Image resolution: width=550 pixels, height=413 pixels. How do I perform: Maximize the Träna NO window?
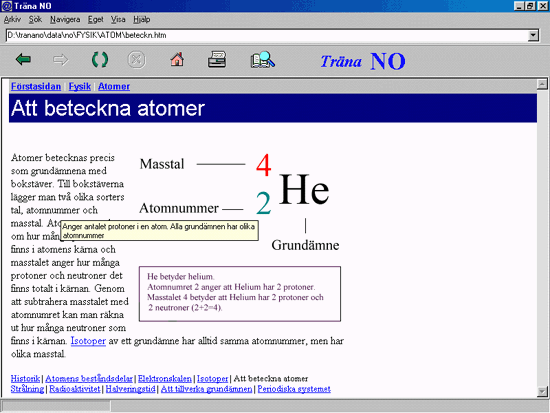tap(530, 6)
